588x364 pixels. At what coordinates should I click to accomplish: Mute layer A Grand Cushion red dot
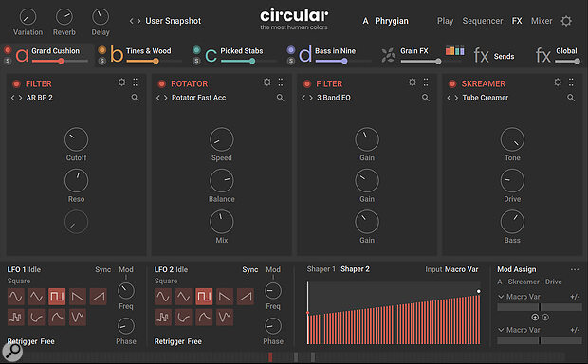click(x=8, y=50)
